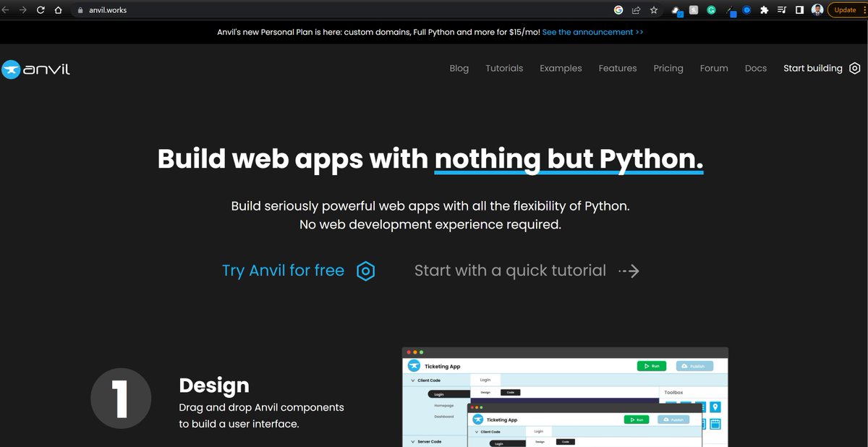View site info via the padlock icon
The width and height of the screenshot is (868, 447).
click(80, 10)
